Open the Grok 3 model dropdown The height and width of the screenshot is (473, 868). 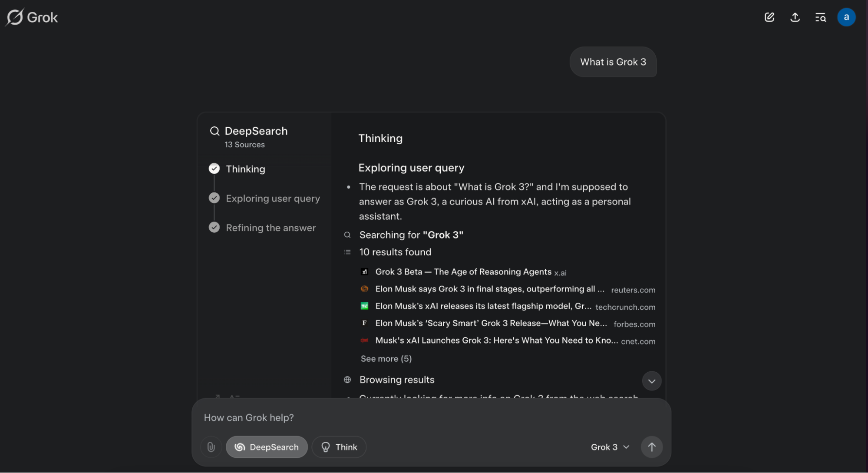tap(610, 447)
